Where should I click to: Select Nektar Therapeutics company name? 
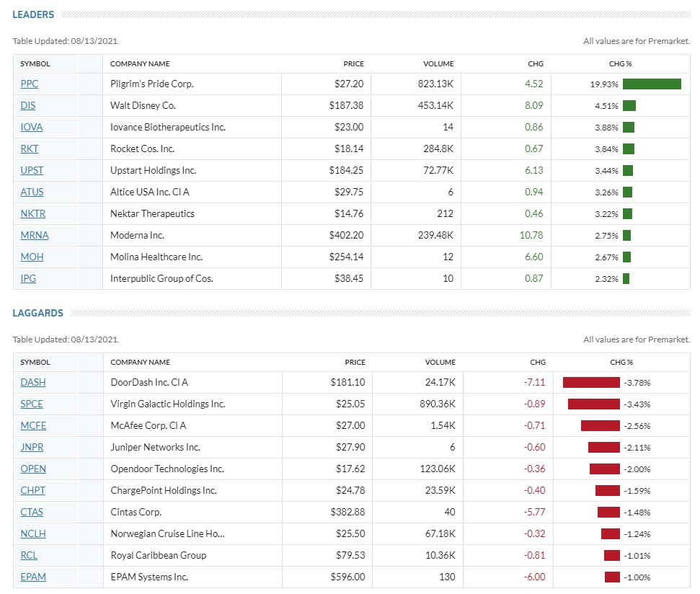tap(152, 214)
